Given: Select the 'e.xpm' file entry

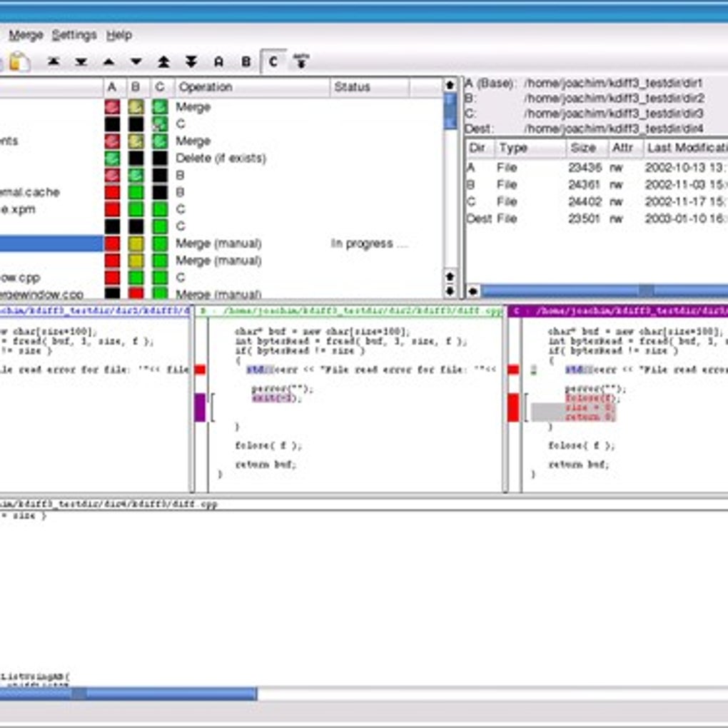Looking at the screenshot, I should [x=17, y=209].
